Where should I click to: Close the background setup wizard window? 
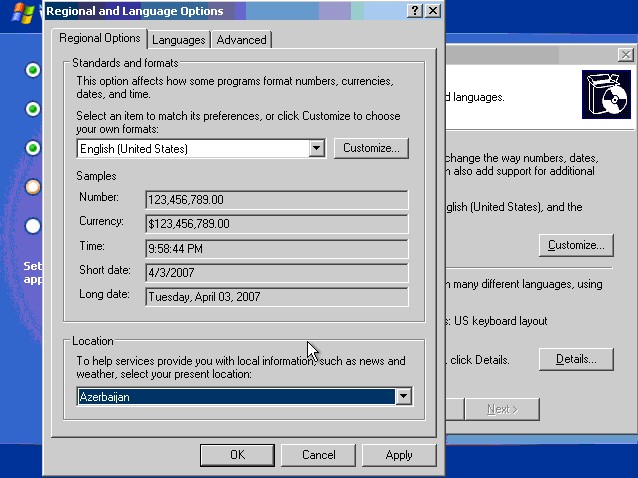(626, 55)
